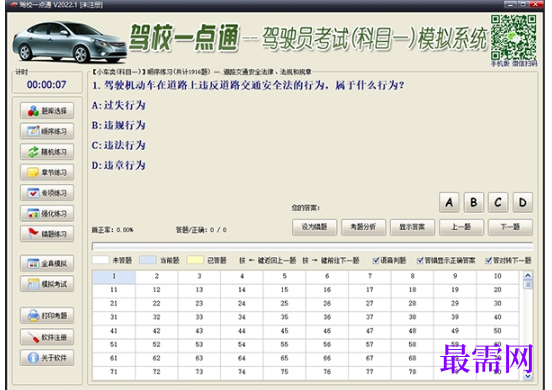Screen dimensions: 552x390
Task: Toggle the 答错显示正确答案 checkbox
Action: point(420,260)
